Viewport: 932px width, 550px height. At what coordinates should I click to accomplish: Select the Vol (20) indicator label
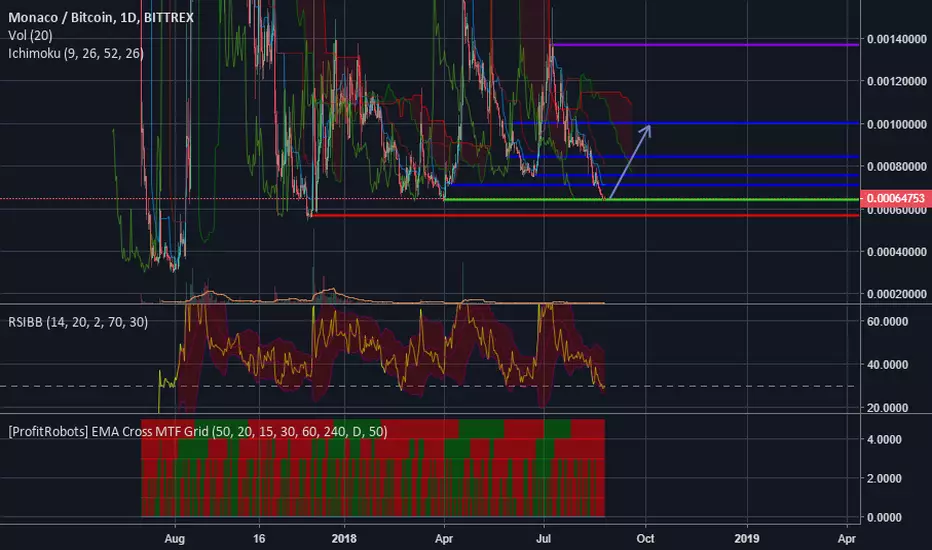click(x=30, y=36)
